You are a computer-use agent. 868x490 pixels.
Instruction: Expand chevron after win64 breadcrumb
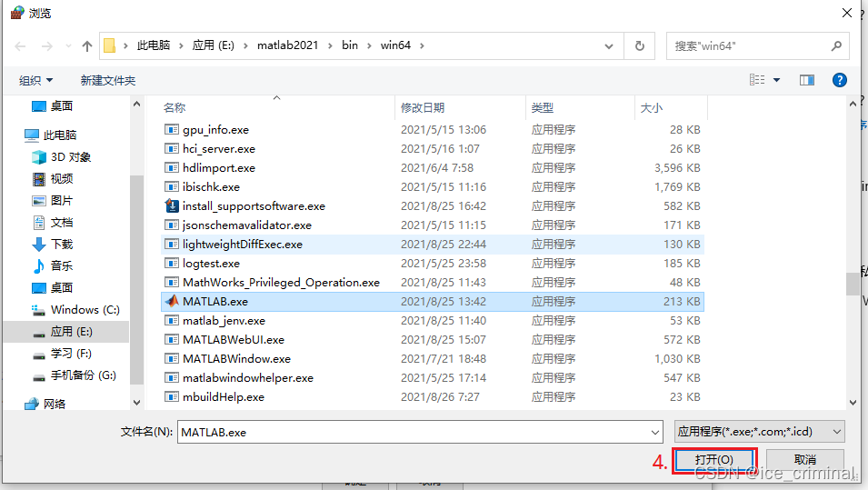(422, 46)
